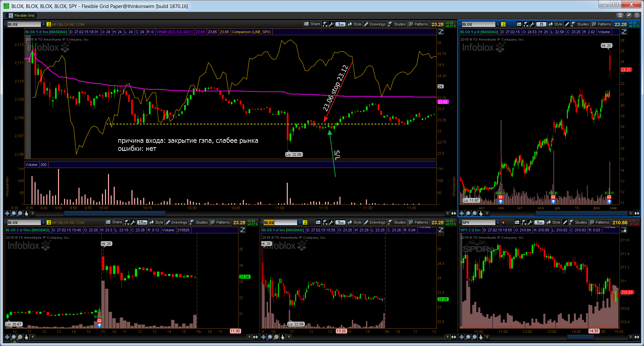The height and width of the screenshot is (346, 644).
Task: Click yellow link-color badge 2 in 1m chart
Action: (49, 24)
